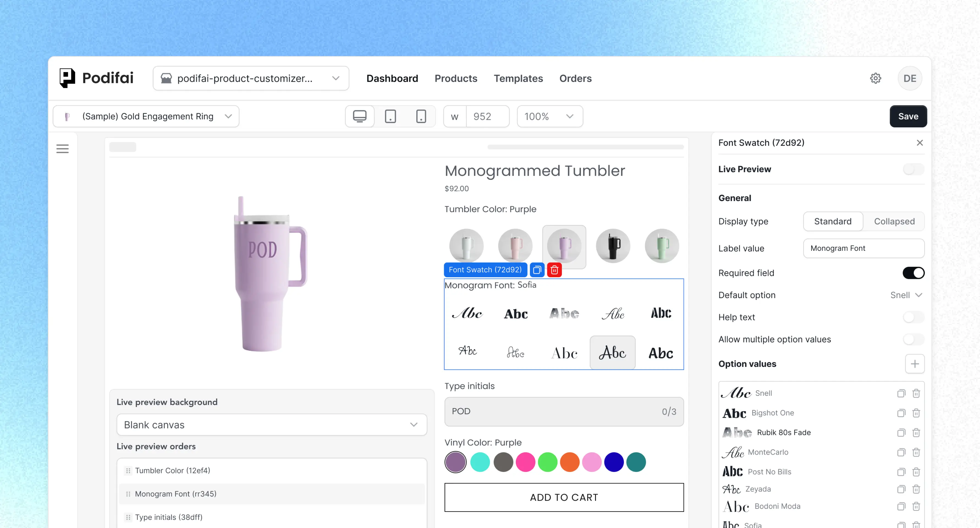
Task: Select the white tumbler color thumbnail
Action: (x=466, y=246)
